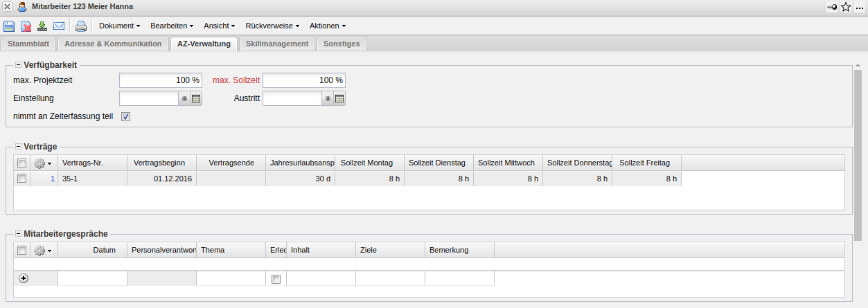Open calendar picker for Einstellung date
868x308 pixels.
click(x=196, y=99)
